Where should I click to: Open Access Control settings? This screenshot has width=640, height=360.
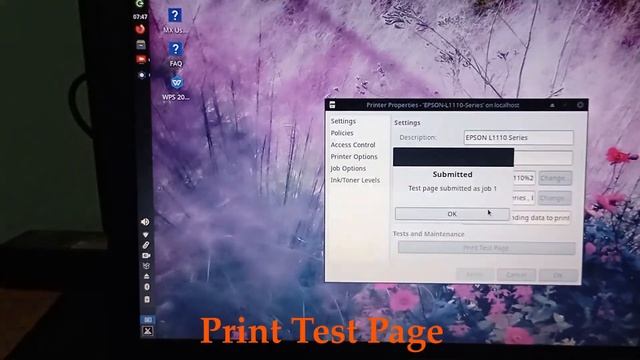click(353, 145)
